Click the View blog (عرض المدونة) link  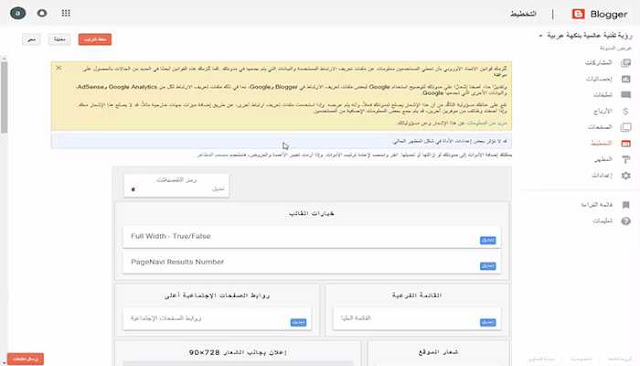(616, 48)
